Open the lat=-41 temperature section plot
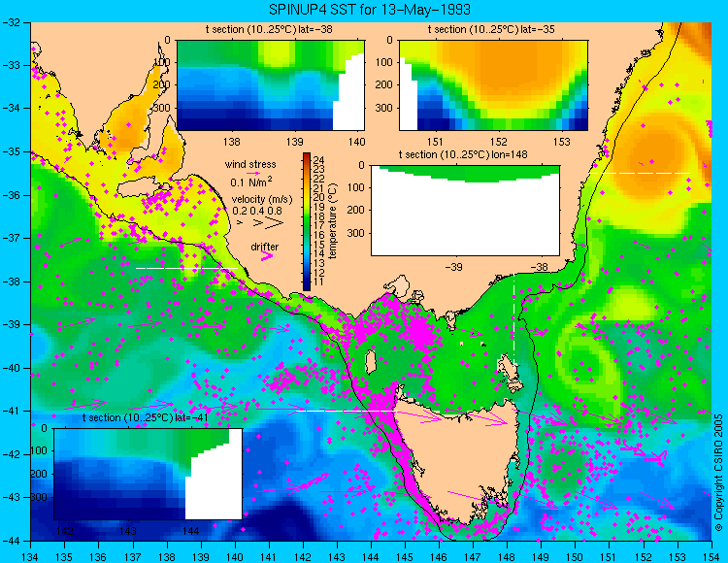The width and height of the screenshot is (728, 563). pos(149,474)
